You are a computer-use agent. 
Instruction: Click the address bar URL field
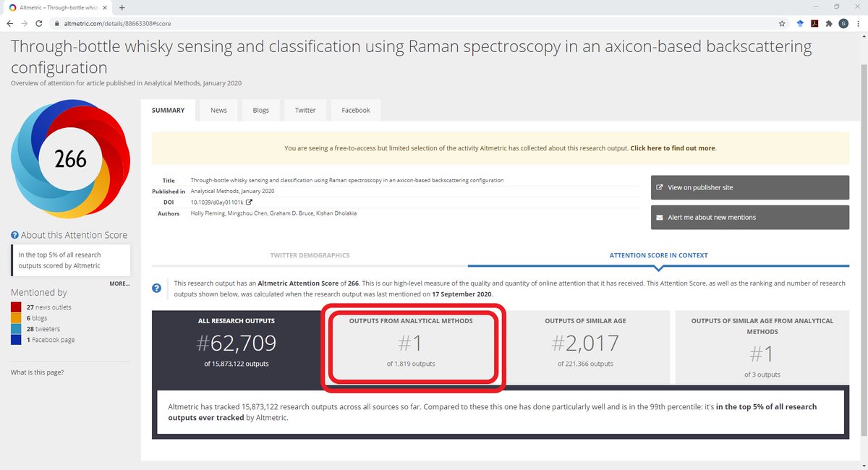click(412, 23)
